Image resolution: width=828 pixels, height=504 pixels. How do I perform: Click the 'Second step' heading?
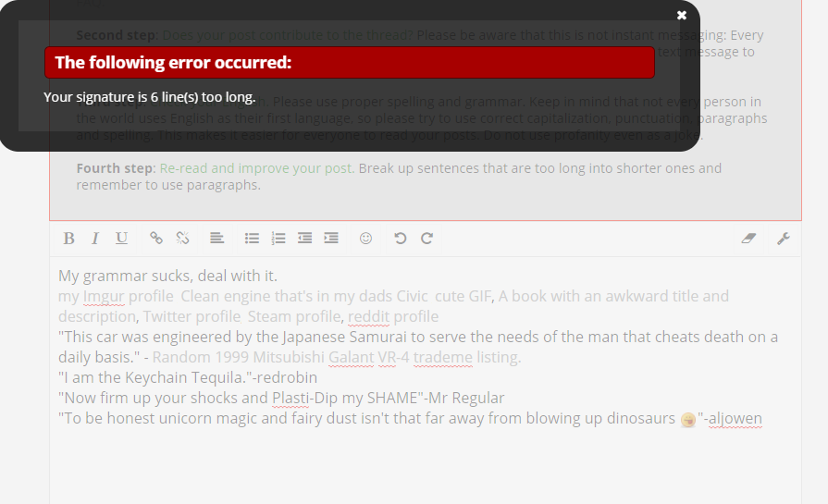117,35
